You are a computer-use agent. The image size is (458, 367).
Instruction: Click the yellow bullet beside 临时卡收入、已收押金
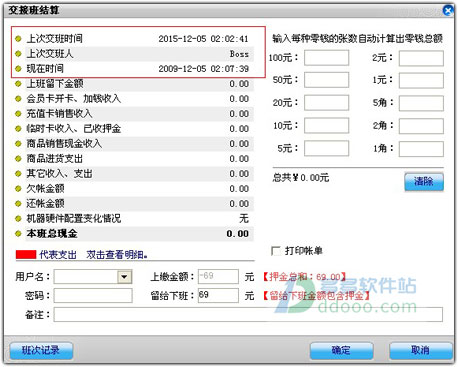tap(18, 129)
